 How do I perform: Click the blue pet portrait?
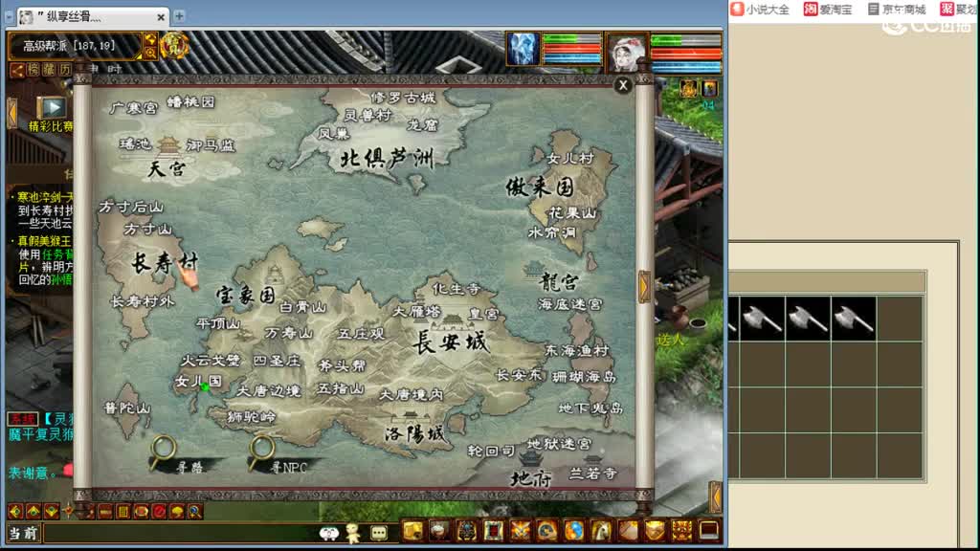click(523, 50)
